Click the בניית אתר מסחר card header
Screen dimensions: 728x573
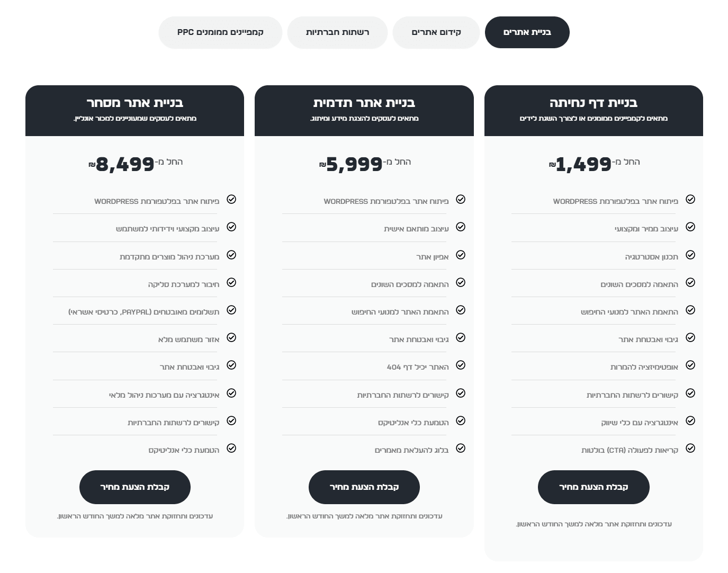point(135,111)
